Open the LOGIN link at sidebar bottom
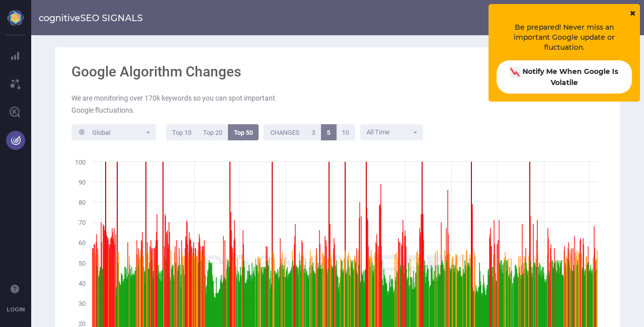The image size is (644, 327). click(16, 309)
